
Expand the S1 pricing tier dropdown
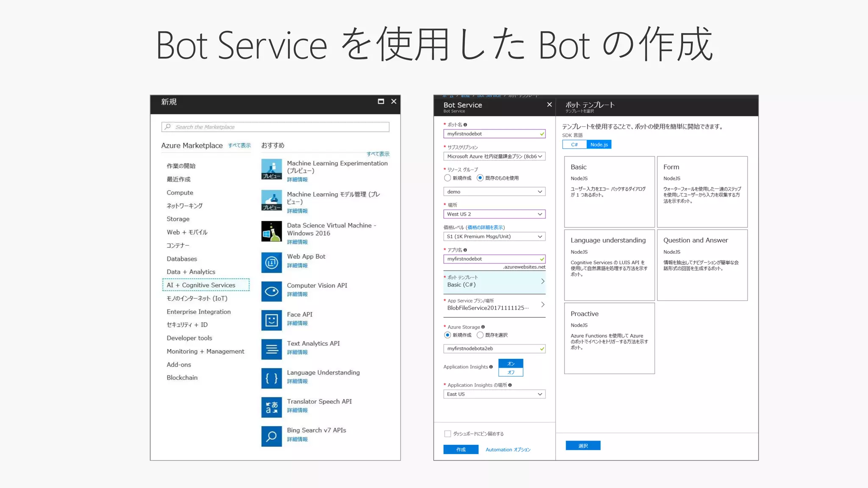coord(494,237)
